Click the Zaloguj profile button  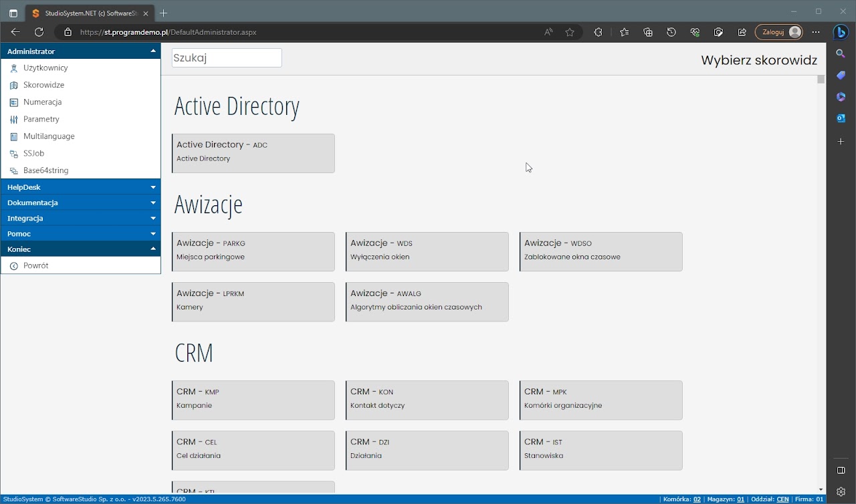(778, 32)
